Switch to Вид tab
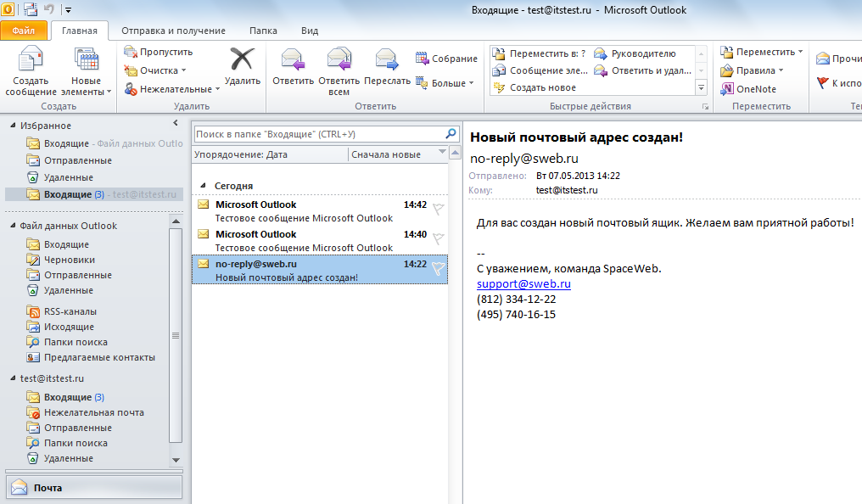Screen dimensions: 862x504 (310, 31)
